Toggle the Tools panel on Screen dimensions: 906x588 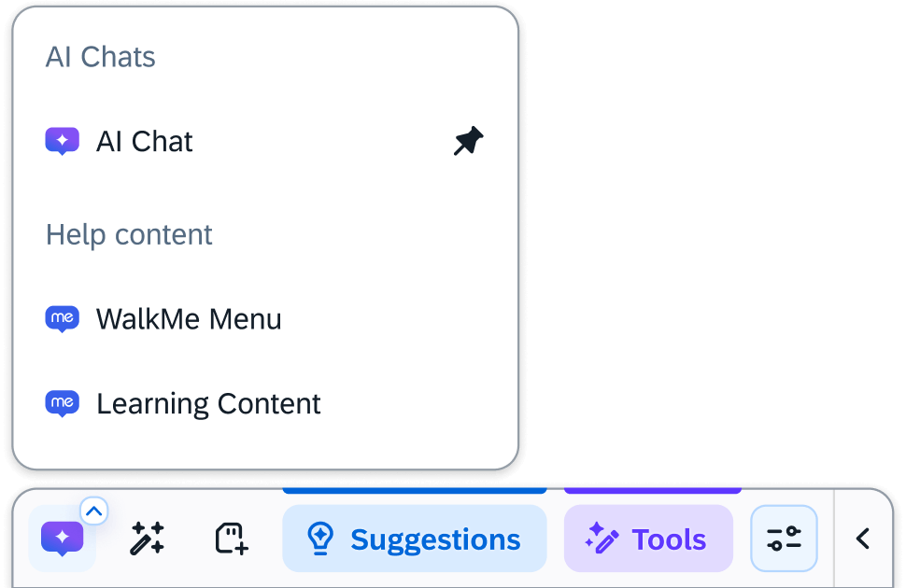click(648, 539)
